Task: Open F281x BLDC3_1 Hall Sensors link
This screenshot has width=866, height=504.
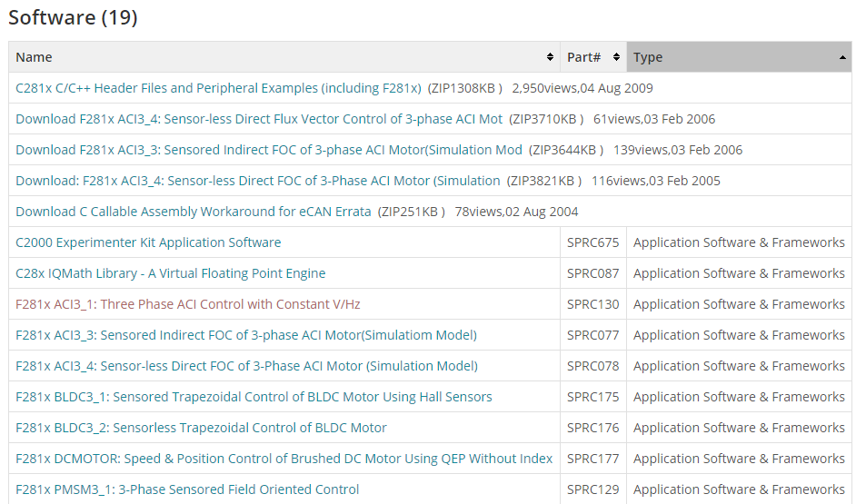Action: [x=254, y=397]
